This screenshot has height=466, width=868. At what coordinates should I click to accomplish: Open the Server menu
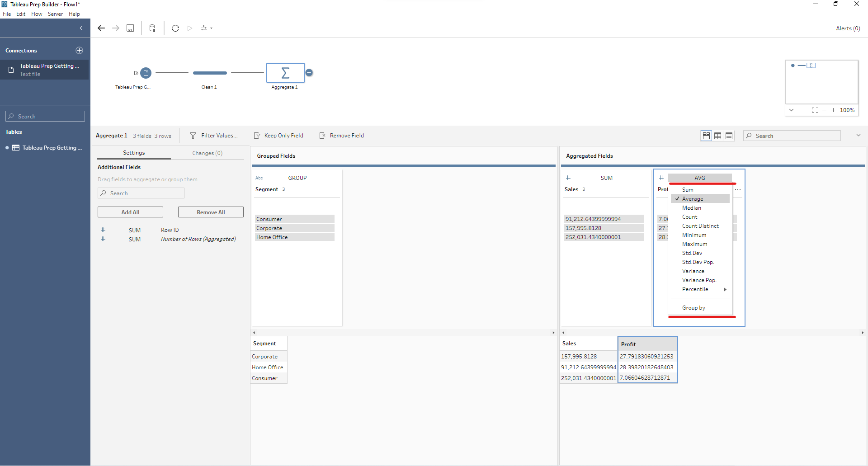55,14
